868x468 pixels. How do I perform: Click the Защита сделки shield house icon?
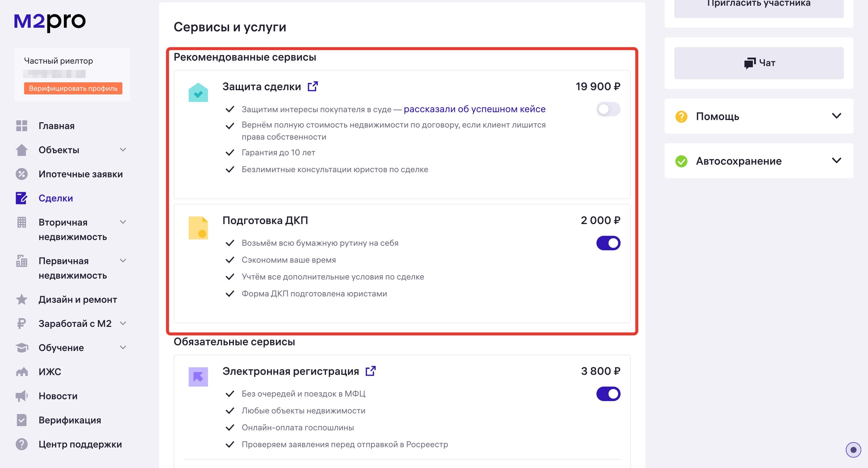tap(198, 92)
